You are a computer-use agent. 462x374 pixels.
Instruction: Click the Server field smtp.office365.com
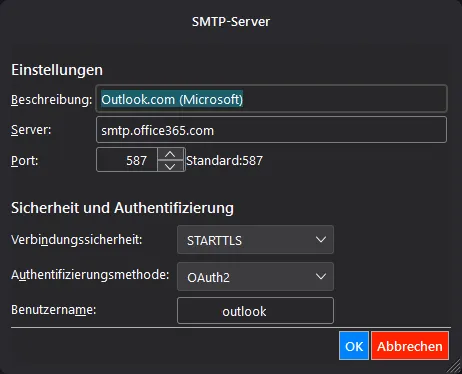[x=271, y=130]
